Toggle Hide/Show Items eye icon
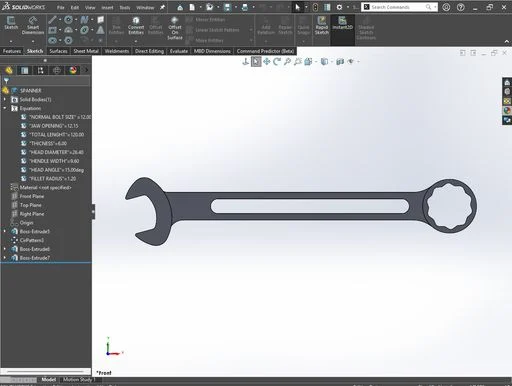The width and height of the screenshot is (512, 386). coord(350,62)
